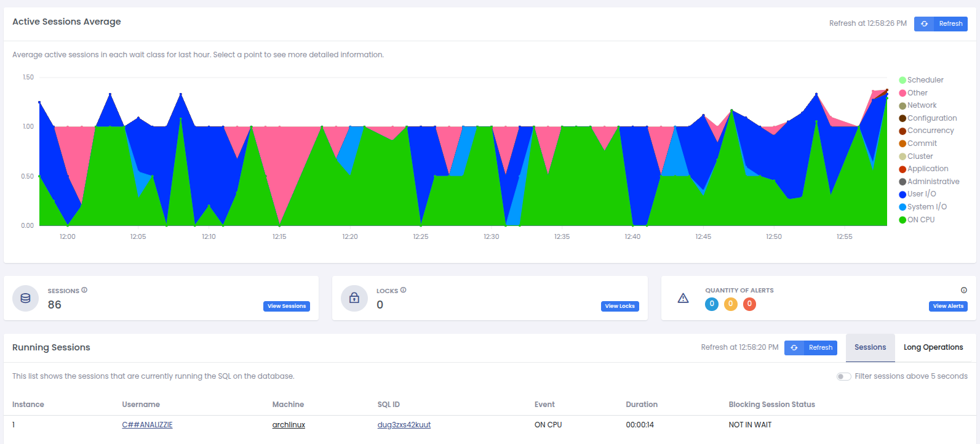Click the red alert count badge

(749, 304)
